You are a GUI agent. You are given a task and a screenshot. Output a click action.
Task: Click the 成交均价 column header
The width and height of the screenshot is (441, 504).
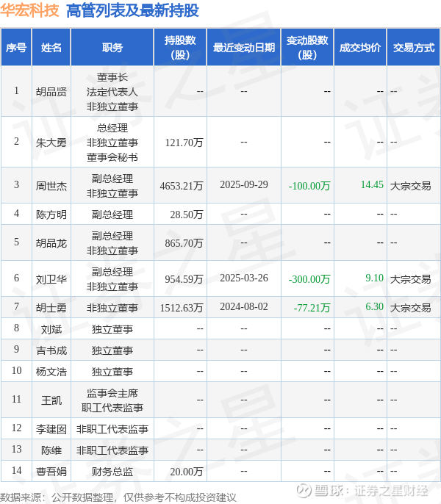tap(360, 48)
